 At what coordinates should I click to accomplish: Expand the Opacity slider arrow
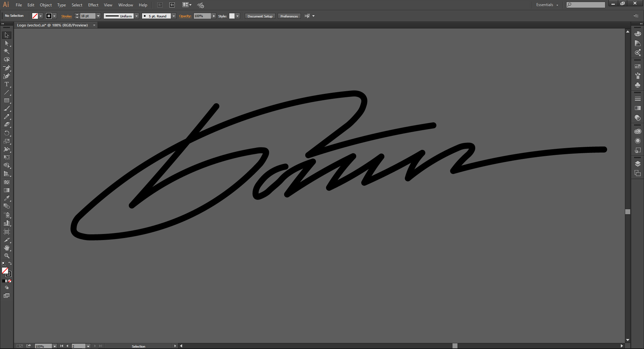[214, 16]
